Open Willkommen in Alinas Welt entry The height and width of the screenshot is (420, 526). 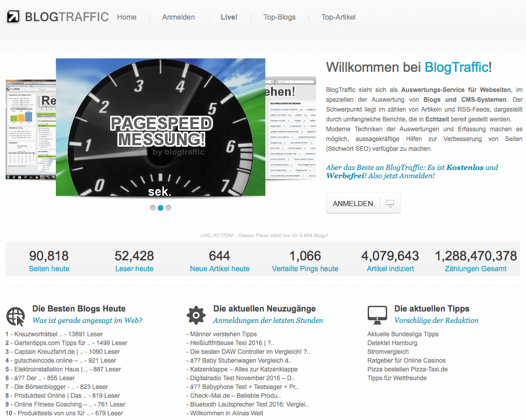[225, 413]
